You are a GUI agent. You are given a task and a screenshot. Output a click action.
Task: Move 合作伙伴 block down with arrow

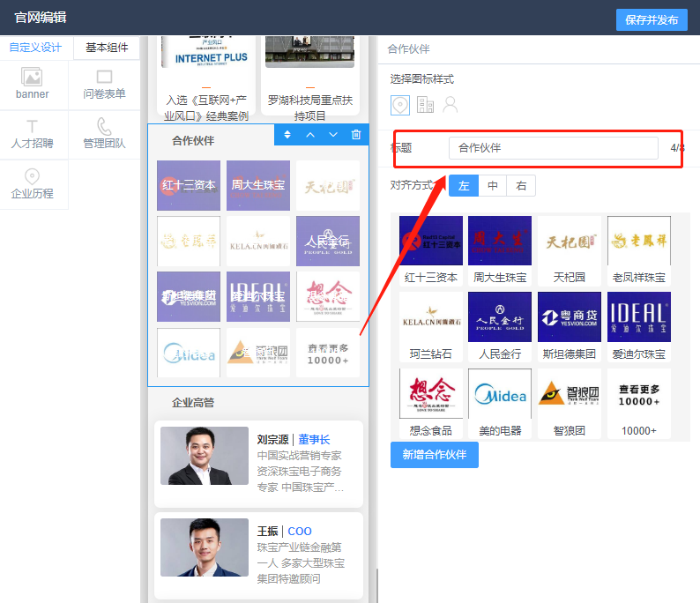pos(333,134)
